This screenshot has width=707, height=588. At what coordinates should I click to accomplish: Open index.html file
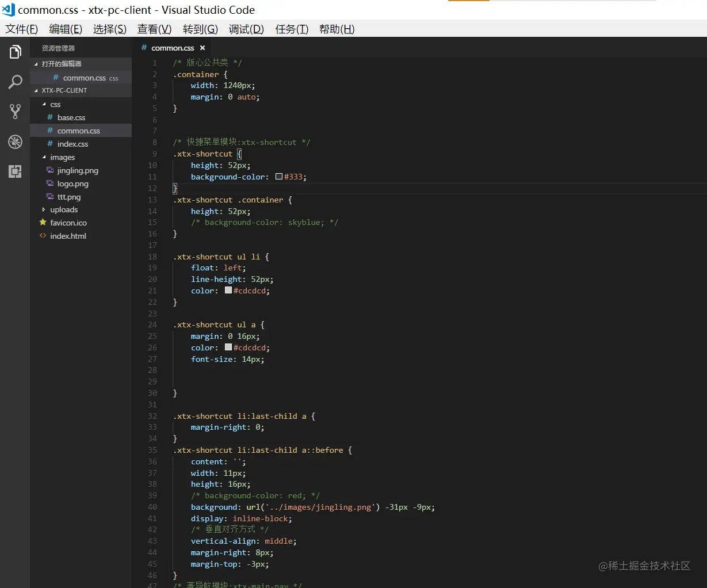[81, 236]
